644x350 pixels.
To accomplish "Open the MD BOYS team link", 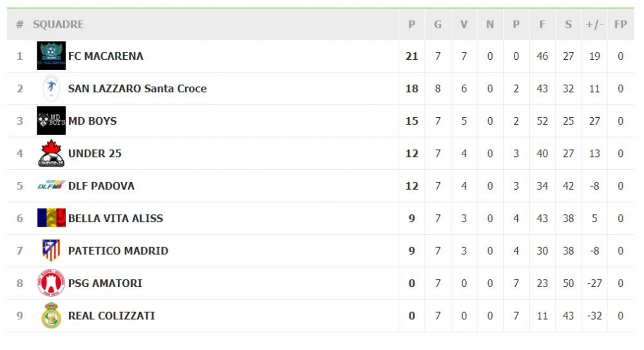I will pyautogui.click(x=92, y=121).
